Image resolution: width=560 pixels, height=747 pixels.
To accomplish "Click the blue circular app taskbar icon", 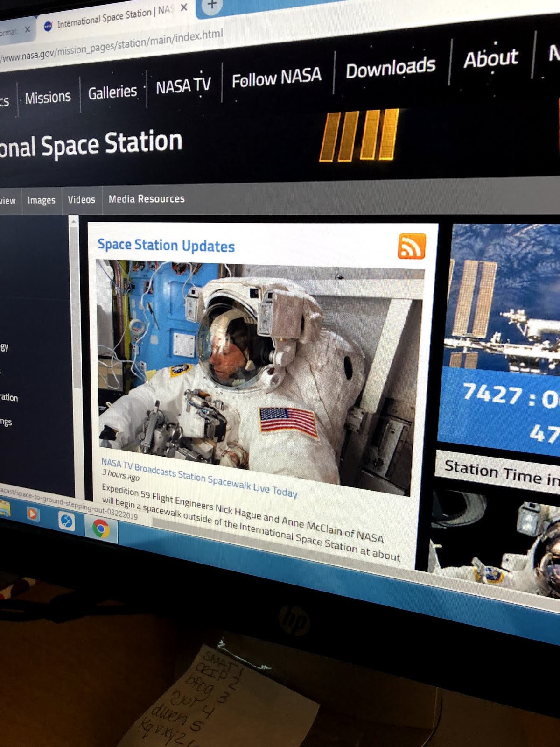I will (66, 521).
